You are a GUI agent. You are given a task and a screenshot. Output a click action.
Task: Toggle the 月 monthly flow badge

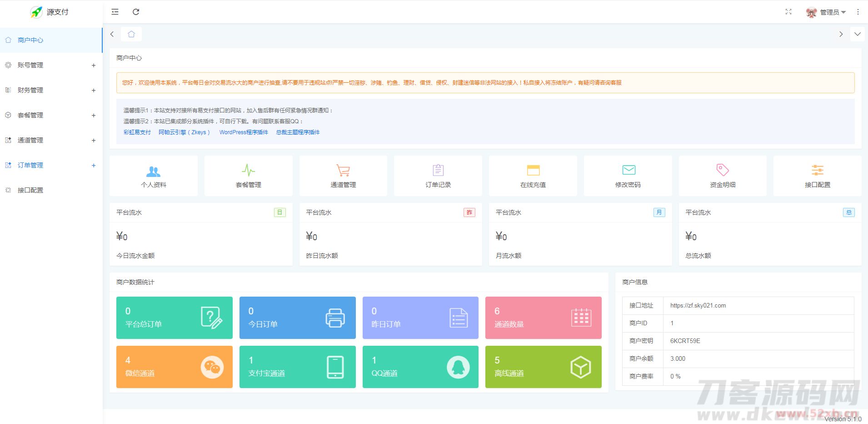click(x=659, y=212)
